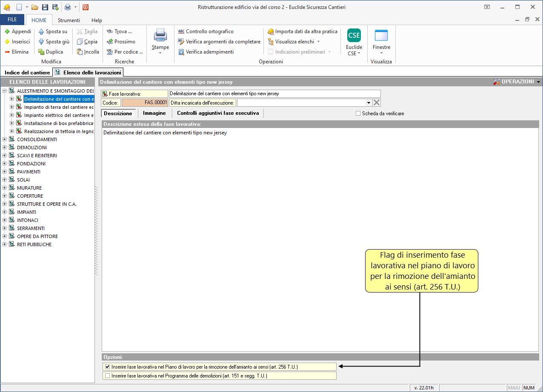The height and width of the screenshot is (392, 543).
Task: Run Controllo ortografico spell check
Action: (206, 31)
